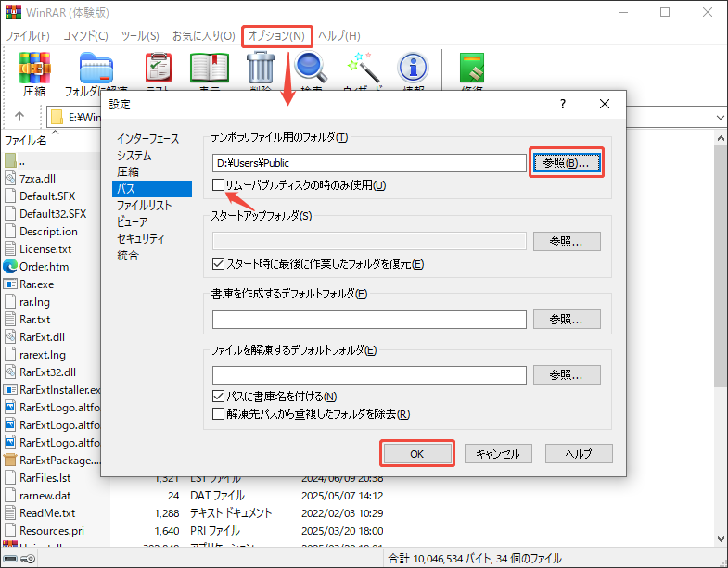This screenshot has height=568, width=728.
Task: Check 解凍先パスから重複したフォルダを除去 checkbox
Action: point(218,414)
